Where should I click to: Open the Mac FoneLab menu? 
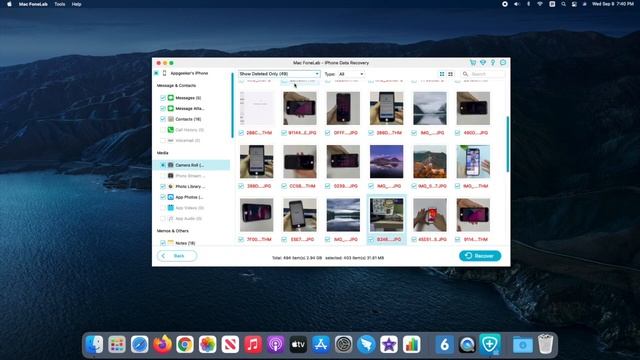33,4
